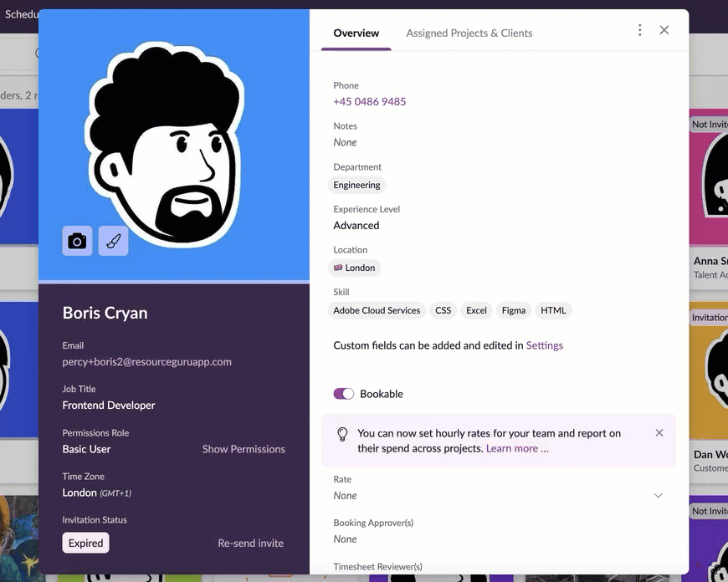Click the Show Permissions link
The width and height of the screenshot is (728, 582).
click(x=244, y=449)
